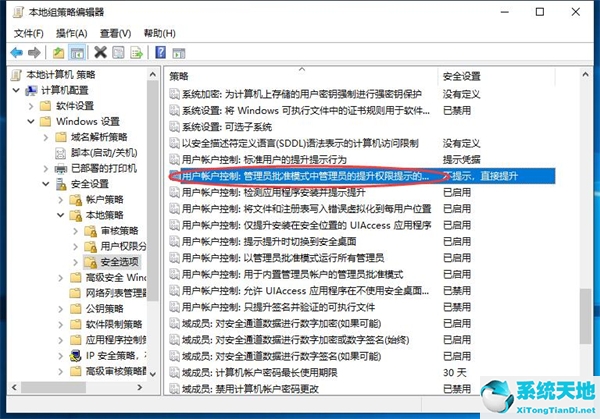Click the tree pane scroll up arrow
The width and height of the screenshot is (600, 419).
click(153, 74)
